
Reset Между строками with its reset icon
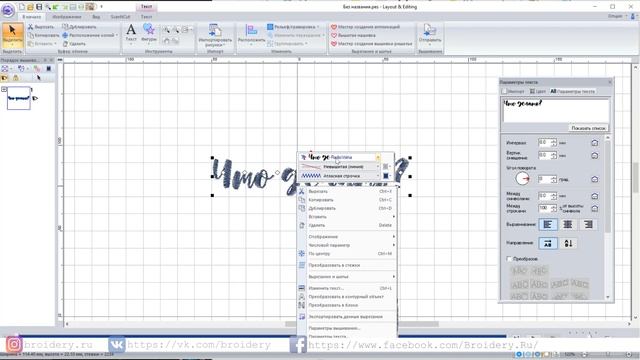point(595,208)
